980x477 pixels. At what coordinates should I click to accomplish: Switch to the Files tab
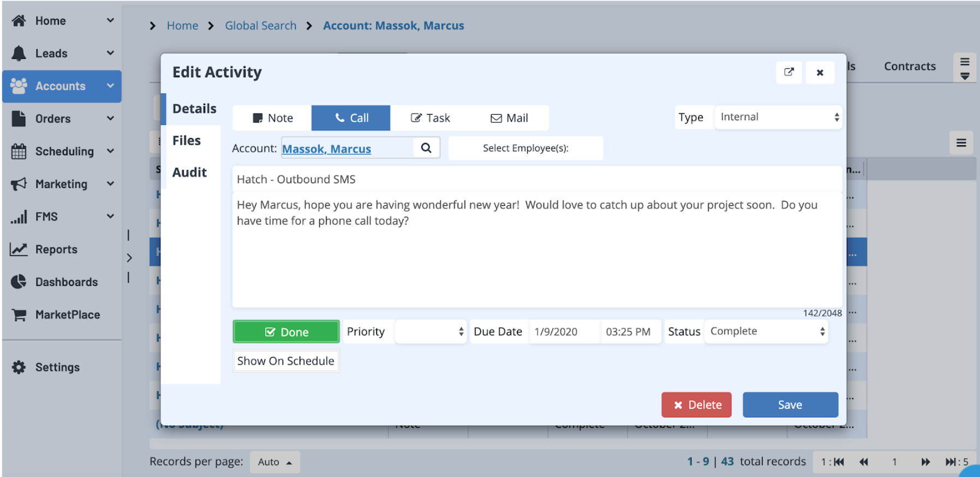[x=187, y=141]
